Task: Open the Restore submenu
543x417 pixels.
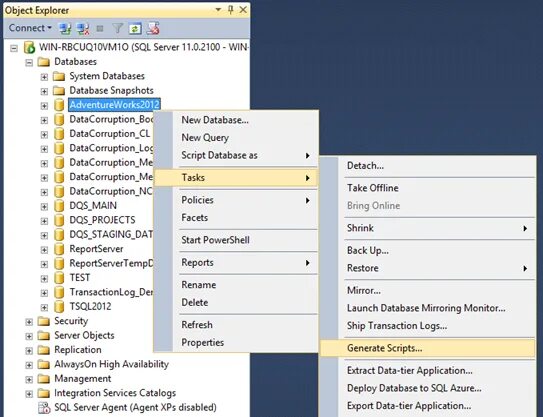Action: (427, 268)
